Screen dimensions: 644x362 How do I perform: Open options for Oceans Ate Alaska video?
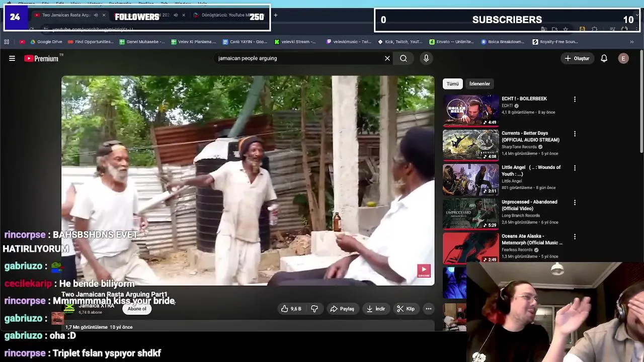pyautogui.click(x=575, y=237)
